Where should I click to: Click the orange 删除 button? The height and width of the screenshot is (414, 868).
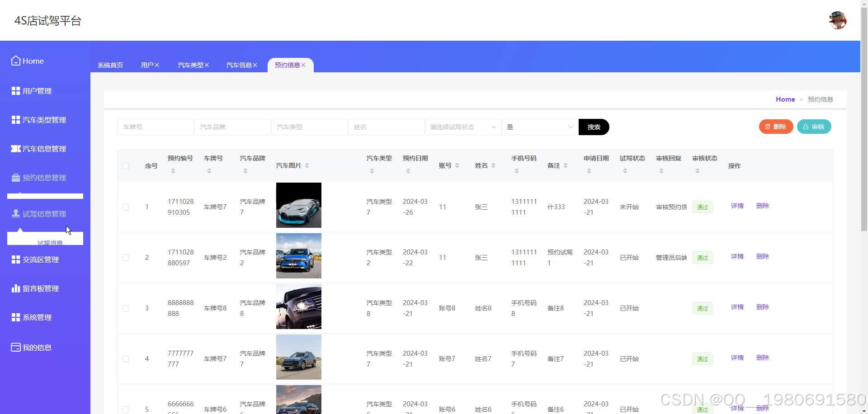pyautogui.click(x=776, y=127)
